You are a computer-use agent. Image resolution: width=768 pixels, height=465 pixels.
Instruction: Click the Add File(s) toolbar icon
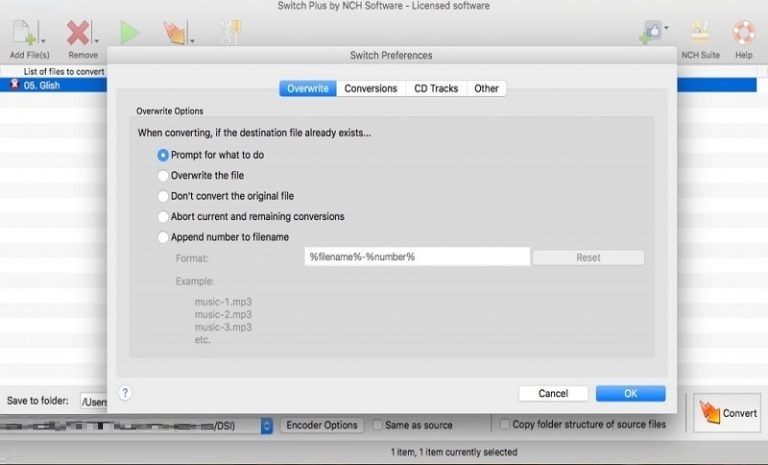tap(24, 33)
